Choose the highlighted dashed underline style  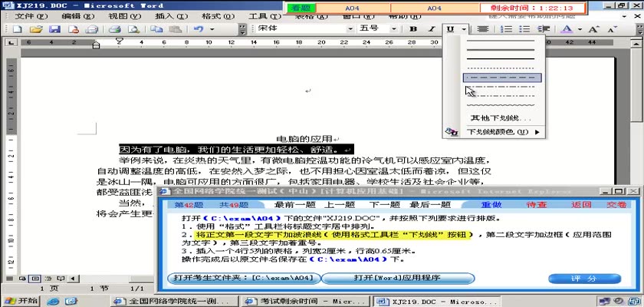point(502,78)
